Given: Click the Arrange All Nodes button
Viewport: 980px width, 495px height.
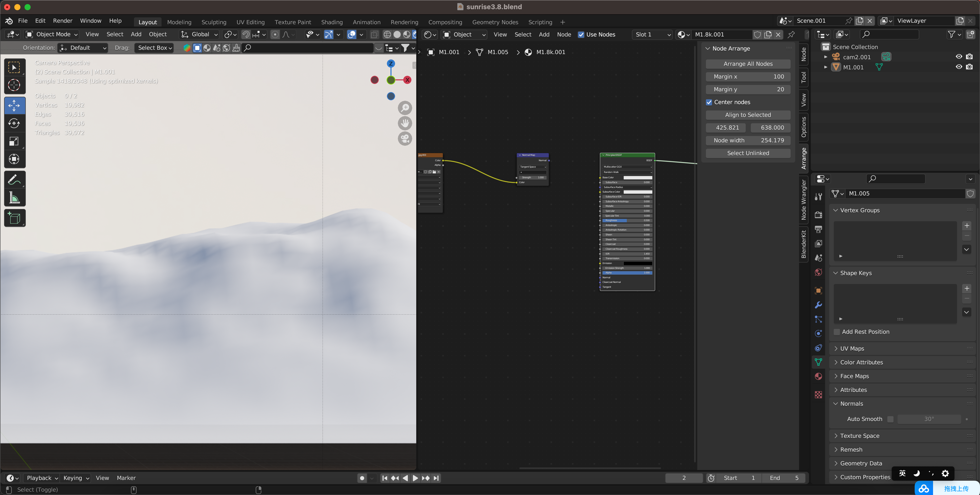Looking at the screenshot, I should coord(748,64).
